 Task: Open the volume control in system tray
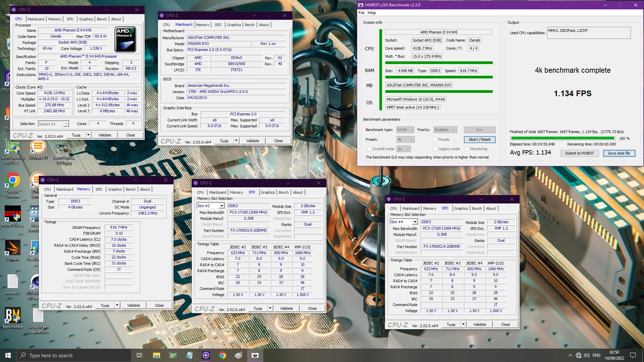pos(587,355)
